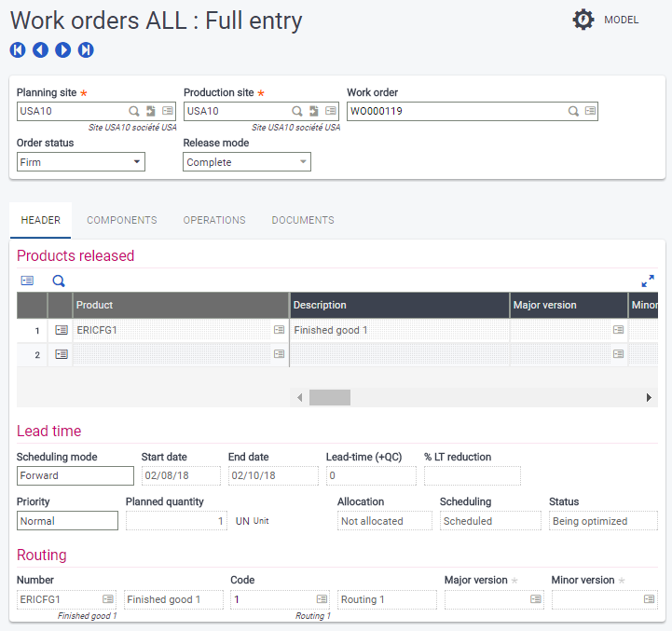The height and width of the screenshot is (631, 672).
Task: Expand the Release mode dropdown
Action: pos(247,162)
